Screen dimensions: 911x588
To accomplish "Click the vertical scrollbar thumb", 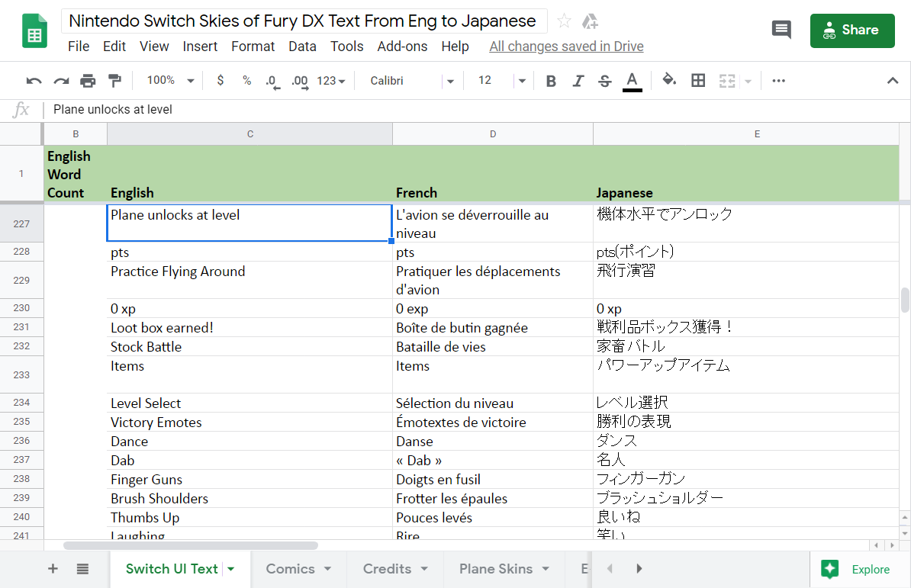I will click(905, 300).
